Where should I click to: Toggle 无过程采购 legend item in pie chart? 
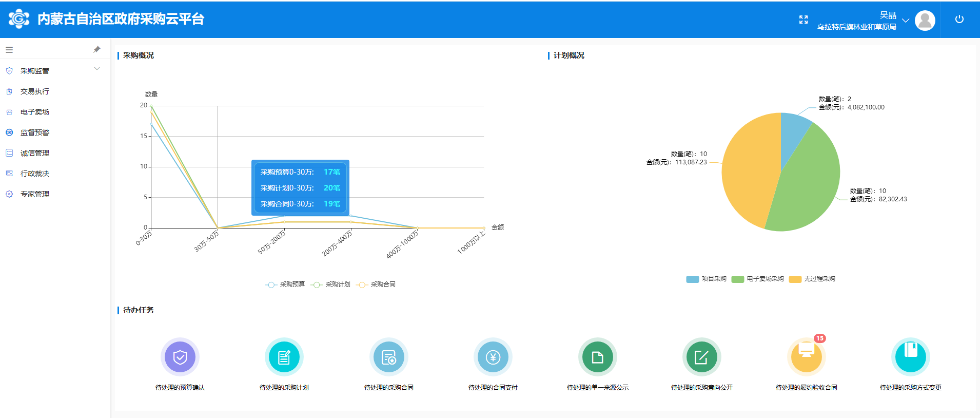click(812, 279)
